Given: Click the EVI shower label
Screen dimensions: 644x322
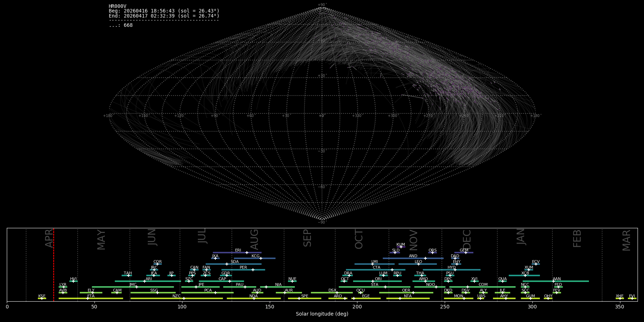Looking at the screenshot, I should click(632, 296).
